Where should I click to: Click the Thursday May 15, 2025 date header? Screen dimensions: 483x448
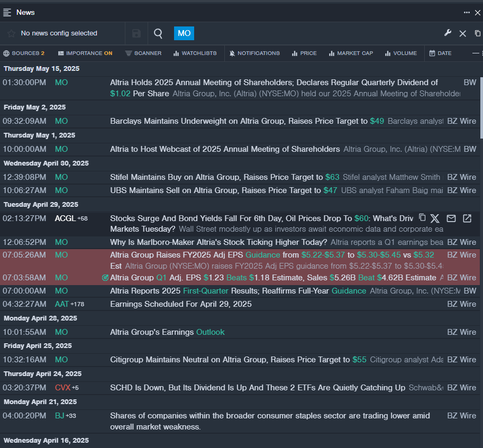42,69
